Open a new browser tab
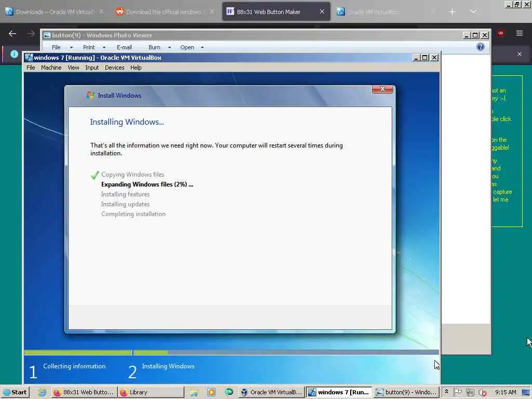Screen dimensions: 532x399 pos(452,12)
